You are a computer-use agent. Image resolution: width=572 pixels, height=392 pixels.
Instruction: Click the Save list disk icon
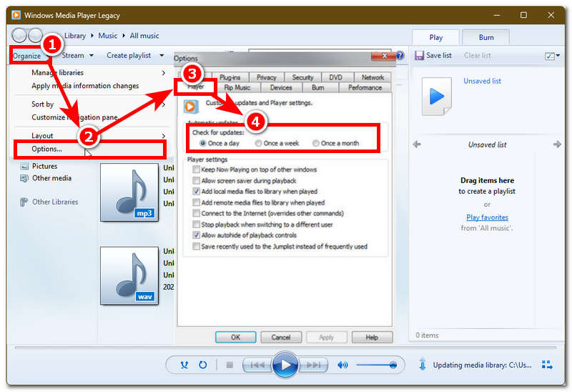click(420, 55)
